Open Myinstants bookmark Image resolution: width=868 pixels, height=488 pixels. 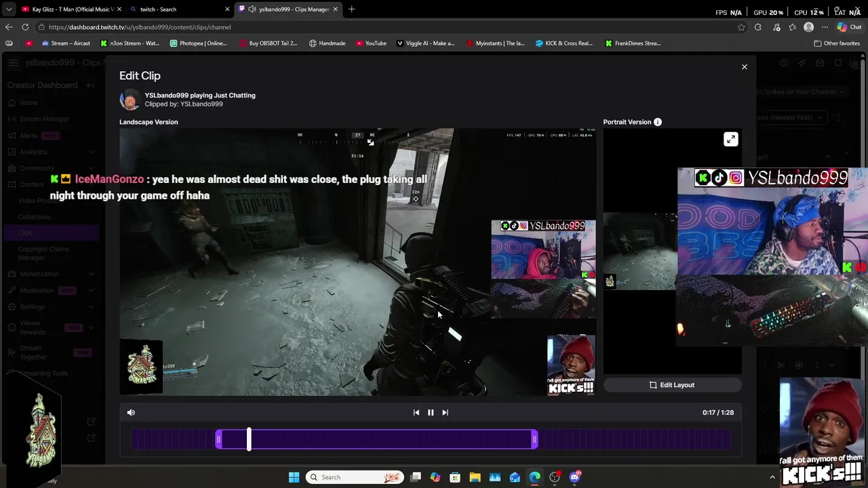[x=495, y=43]
